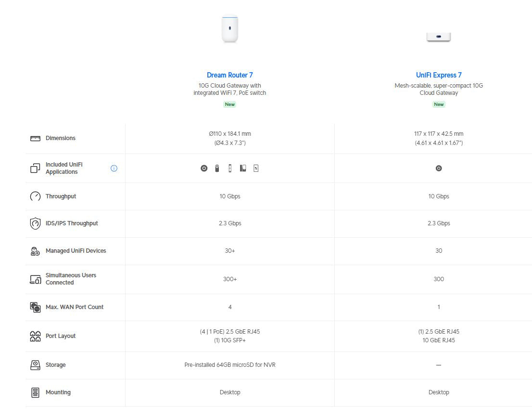Click the info icon beside Included UniFi Applications
532x415 pixels.
pyautogui.click(x=114, y=169)
